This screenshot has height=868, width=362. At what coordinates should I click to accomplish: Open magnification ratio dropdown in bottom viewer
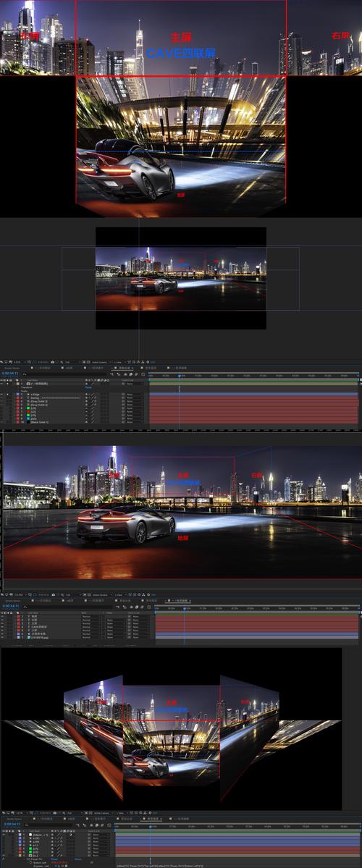pyautogui.click(x=20, y=813)
